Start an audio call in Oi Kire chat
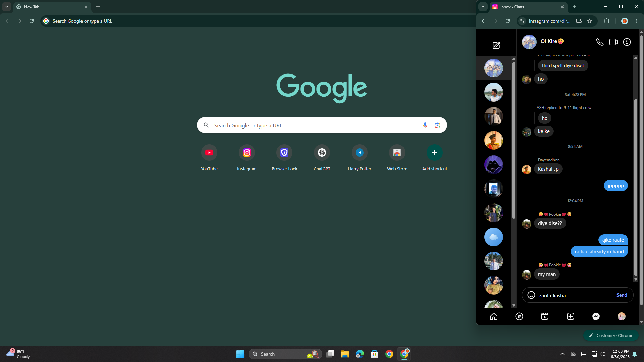 pos(600,42)
